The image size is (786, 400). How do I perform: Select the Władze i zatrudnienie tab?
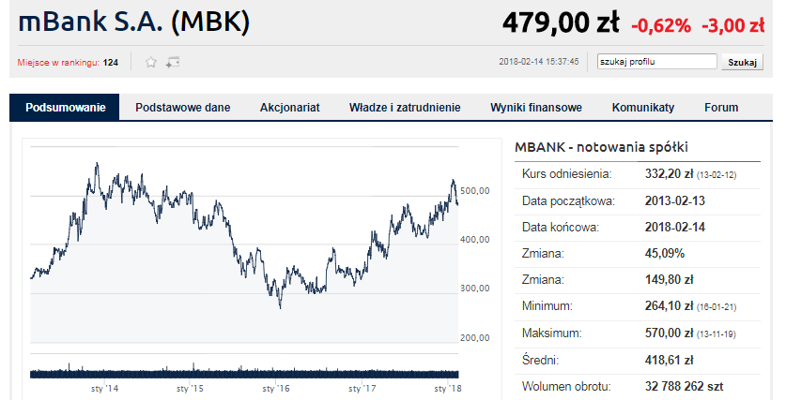coord(405,107)
